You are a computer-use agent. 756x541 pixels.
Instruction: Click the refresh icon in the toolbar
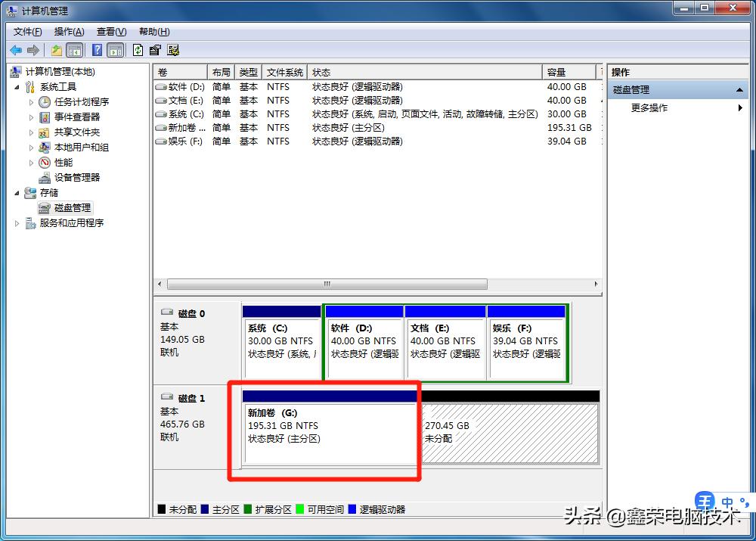(x=138, y=50)
